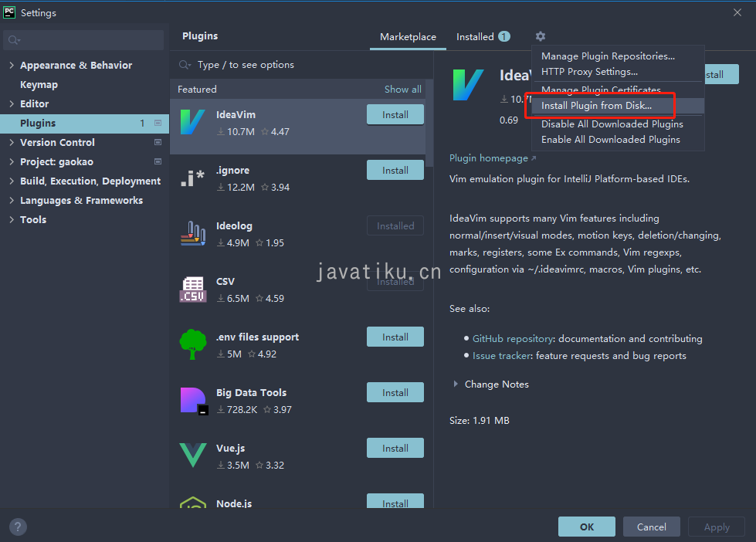Image resolution: width=756 pixels, height=542 pixels.
Task: Expand Appearance & Behavior settings group
Action: click(x=12, y=65)
